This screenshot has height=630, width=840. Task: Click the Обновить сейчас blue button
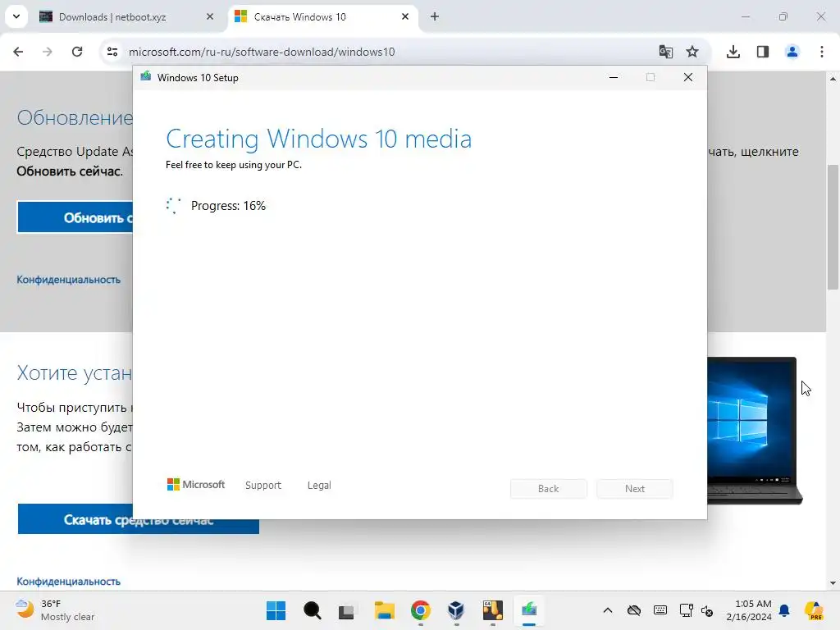coord(75,217)
